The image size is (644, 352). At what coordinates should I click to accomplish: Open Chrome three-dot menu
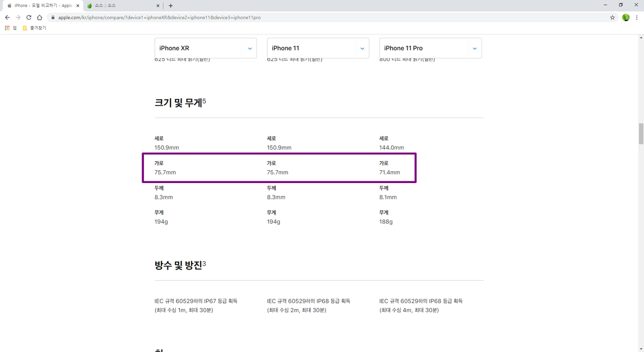click(x=636, y=17)
